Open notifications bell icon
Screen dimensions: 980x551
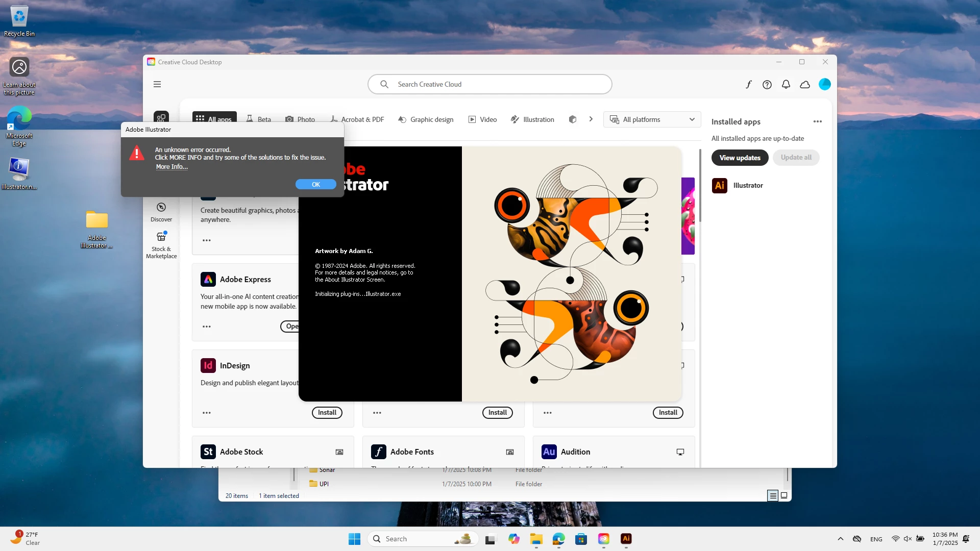pyautogui.click(x=786, y=85)
